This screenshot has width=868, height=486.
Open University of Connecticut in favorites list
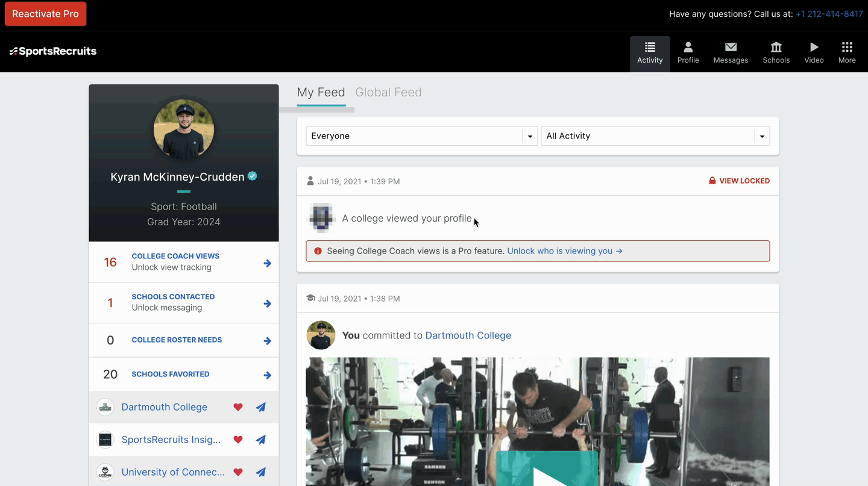coord(173,472)
